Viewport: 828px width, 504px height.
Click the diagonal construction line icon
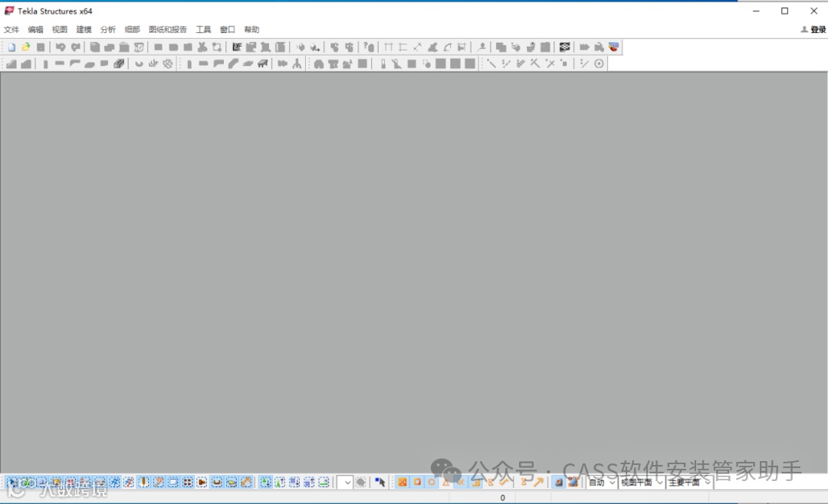[491, 64]
